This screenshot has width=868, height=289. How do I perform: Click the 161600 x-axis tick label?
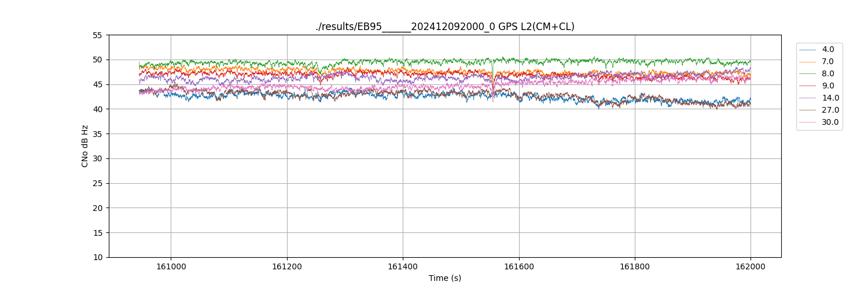point(519,267)
